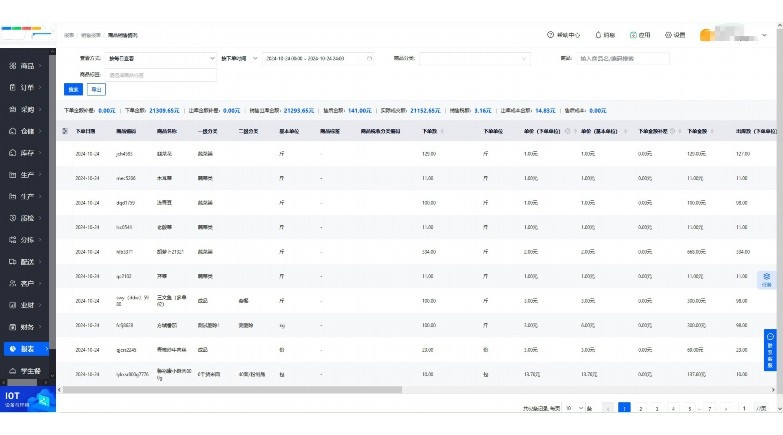Click the 销售报表 breadcrumb link

click(90, 35)
